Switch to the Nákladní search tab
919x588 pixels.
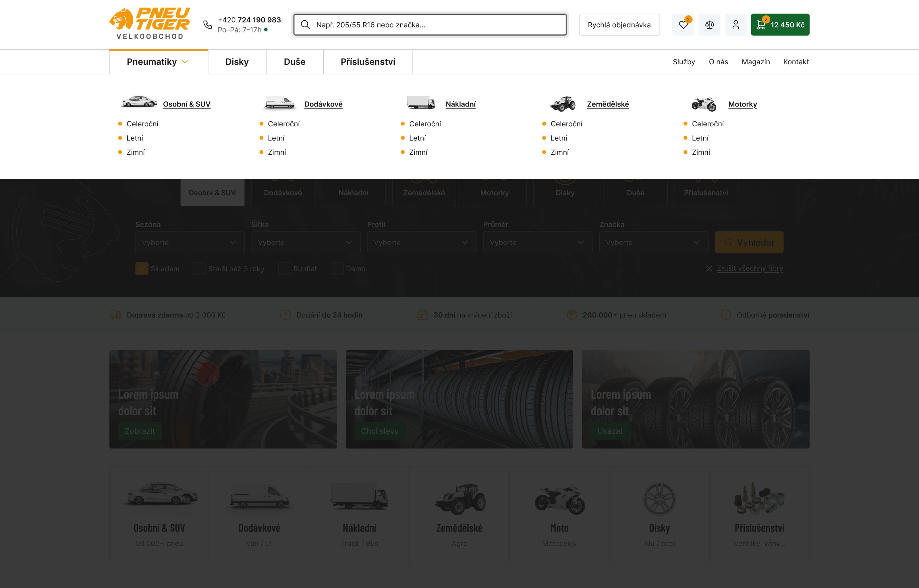click(x=354, y=192)
